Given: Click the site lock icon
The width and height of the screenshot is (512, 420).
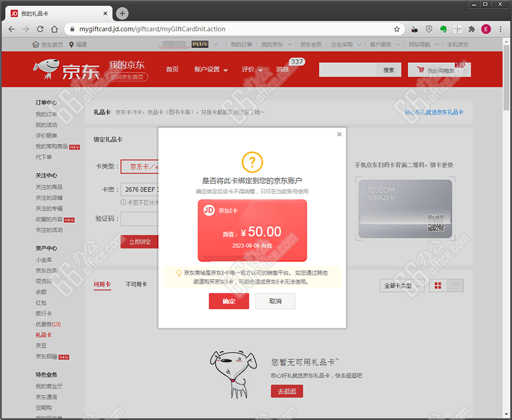Looking at the screenshot, I should coord(72,29).
